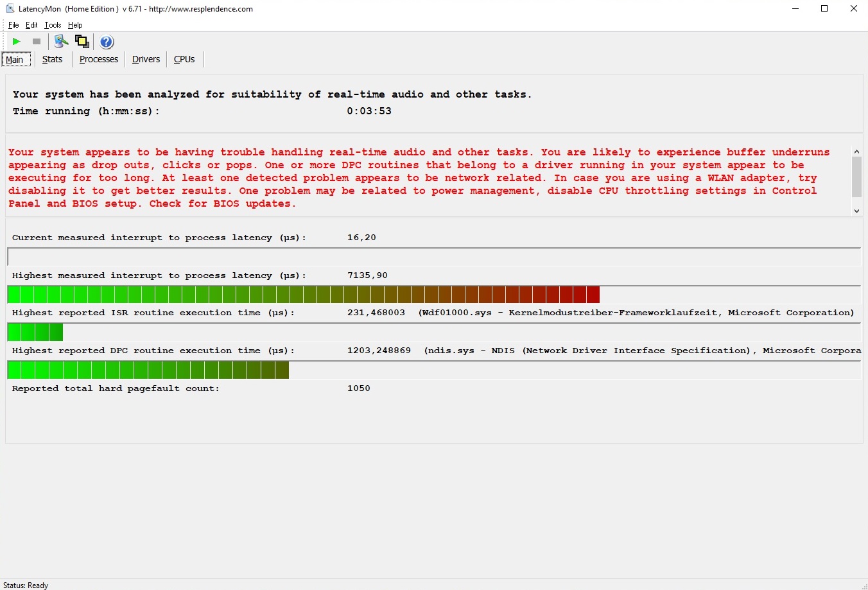Open the options icon with monitor and pen
The width and height of the screenshot is (868, 590).
(61, 42)
